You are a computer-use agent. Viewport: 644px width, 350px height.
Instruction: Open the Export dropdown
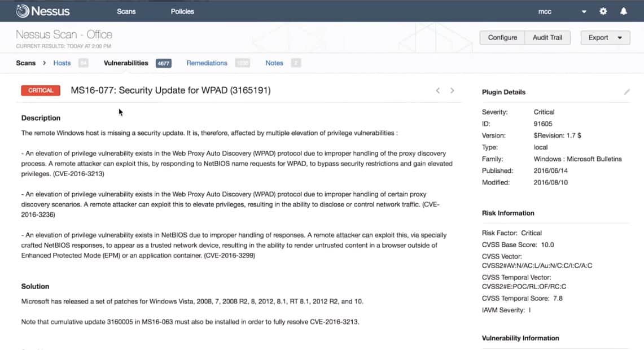click(x=605, y=37)
